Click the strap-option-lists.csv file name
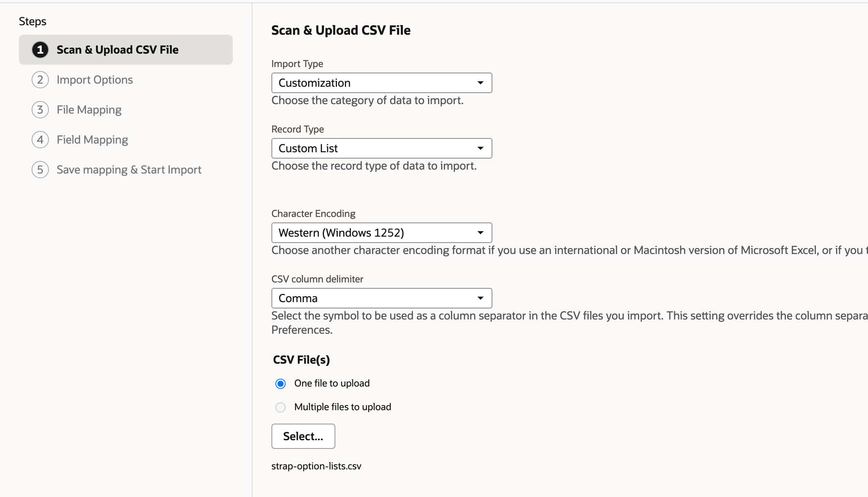The image size is (868, 497). point(316,466)
